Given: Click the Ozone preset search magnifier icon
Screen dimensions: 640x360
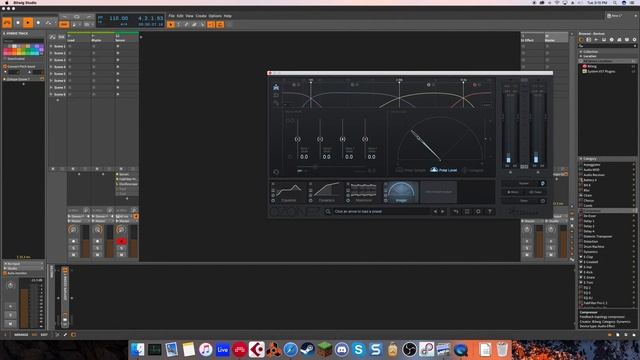Looking at the screenshot, I should [x=328, y=211].
